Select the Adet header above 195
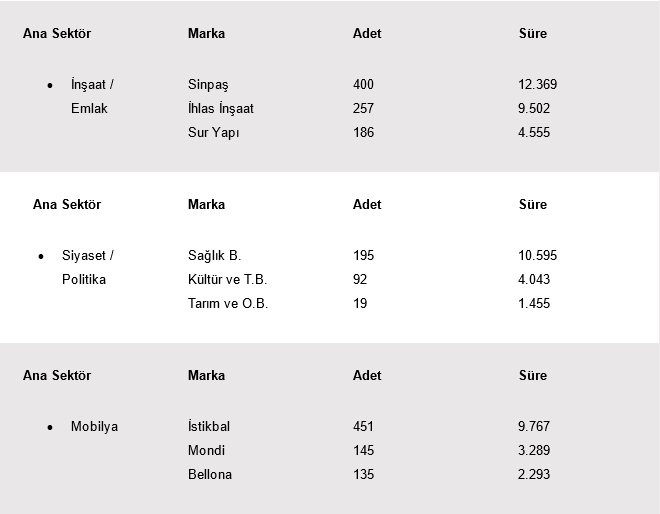 pyautogui.click(x=367, y=205)
